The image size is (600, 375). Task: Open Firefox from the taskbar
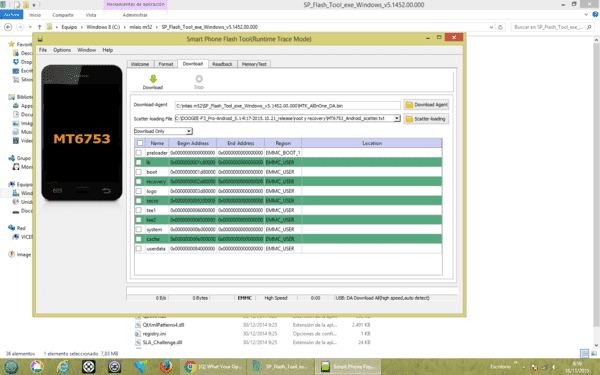[166, 367]
